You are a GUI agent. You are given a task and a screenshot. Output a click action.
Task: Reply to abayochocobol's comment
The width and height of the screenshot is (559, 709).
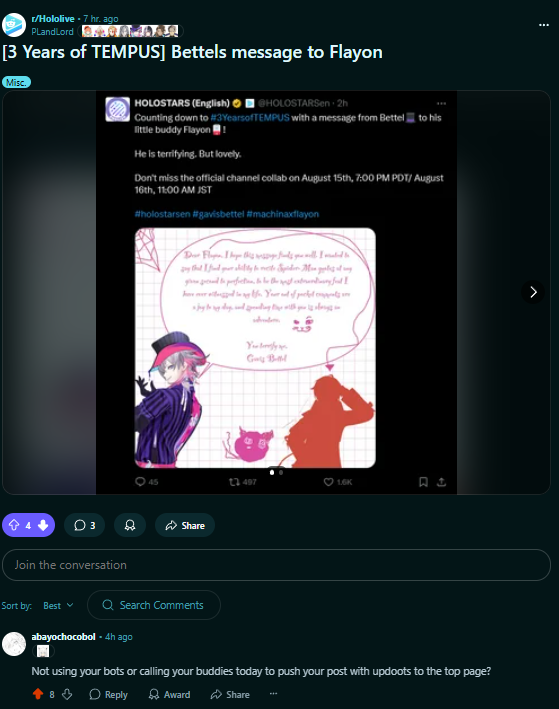tap(109, 694)
